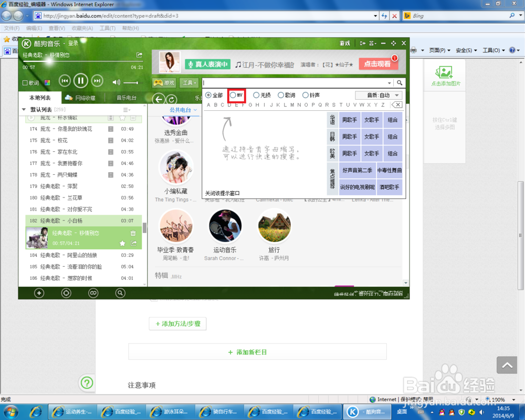Click the back to top arrow button
Image resolution: width=525 pixels, height=420 pixels.
tap(507, 365)
